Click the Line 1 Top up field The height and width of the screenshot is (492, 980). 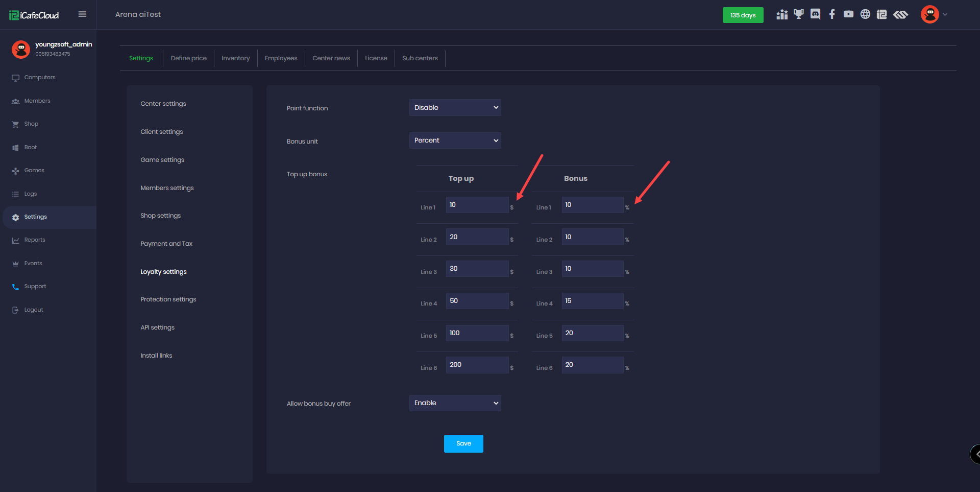point(477,205)
